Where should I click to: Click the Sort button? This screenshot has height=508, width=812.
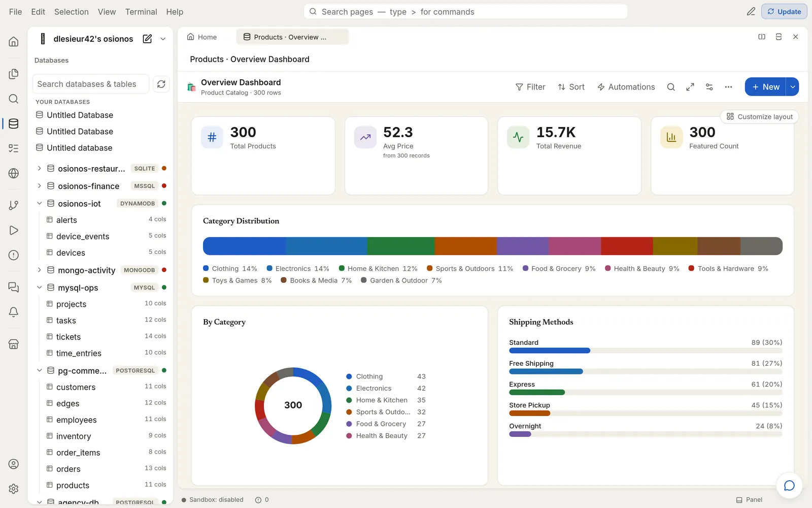pos(571,87)
